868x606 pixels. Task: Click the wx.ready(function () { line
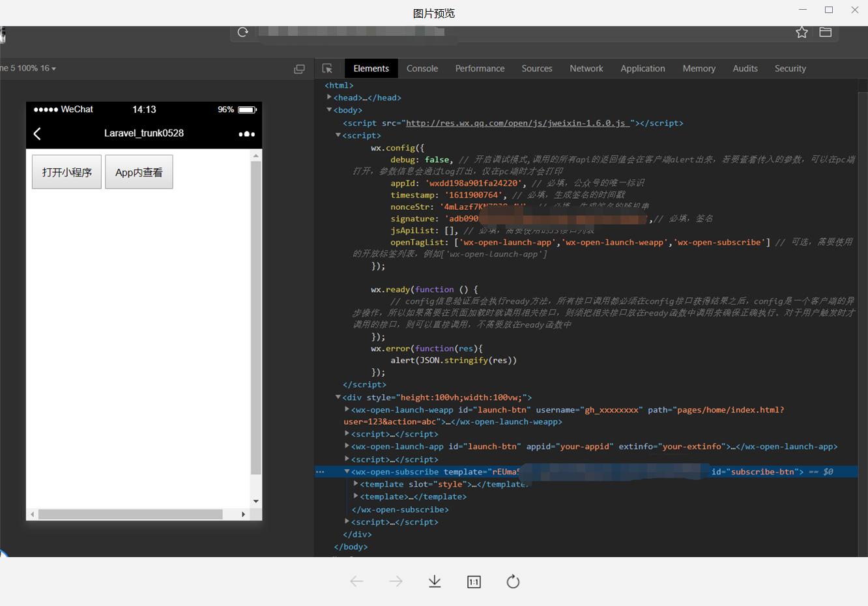[x=424, y=289]
